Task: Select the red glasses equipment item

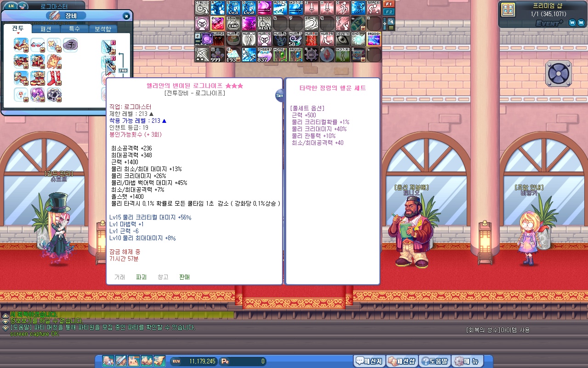Action: [x=38, y=45]
